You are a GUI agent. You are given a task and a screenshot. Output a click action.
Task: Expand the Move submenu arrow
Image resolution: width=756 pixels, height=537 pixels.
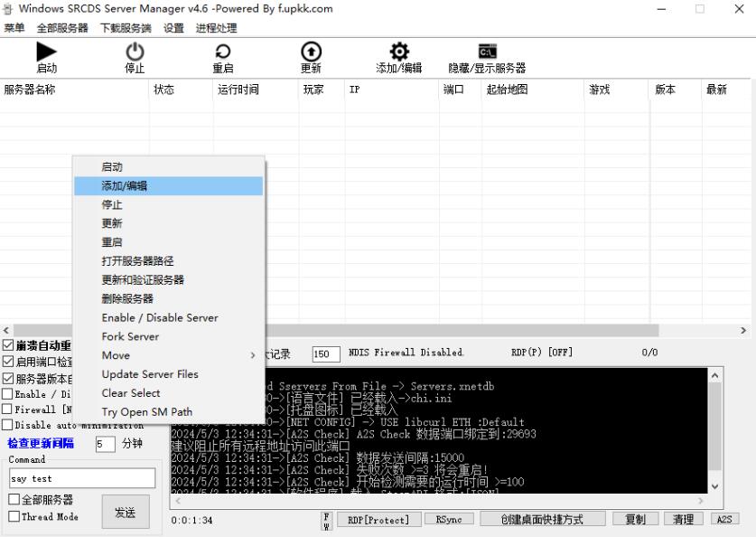253,355
